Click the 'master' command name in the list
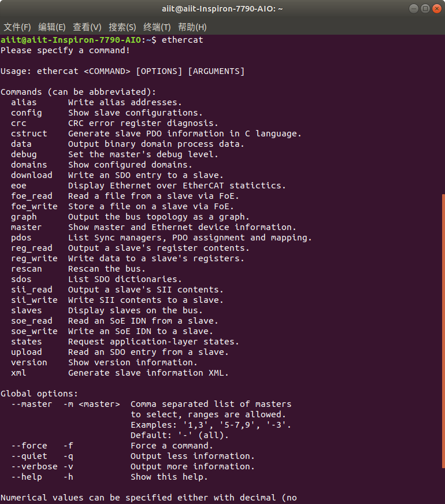This screenshot has width=445, height=504. [27, 227]
